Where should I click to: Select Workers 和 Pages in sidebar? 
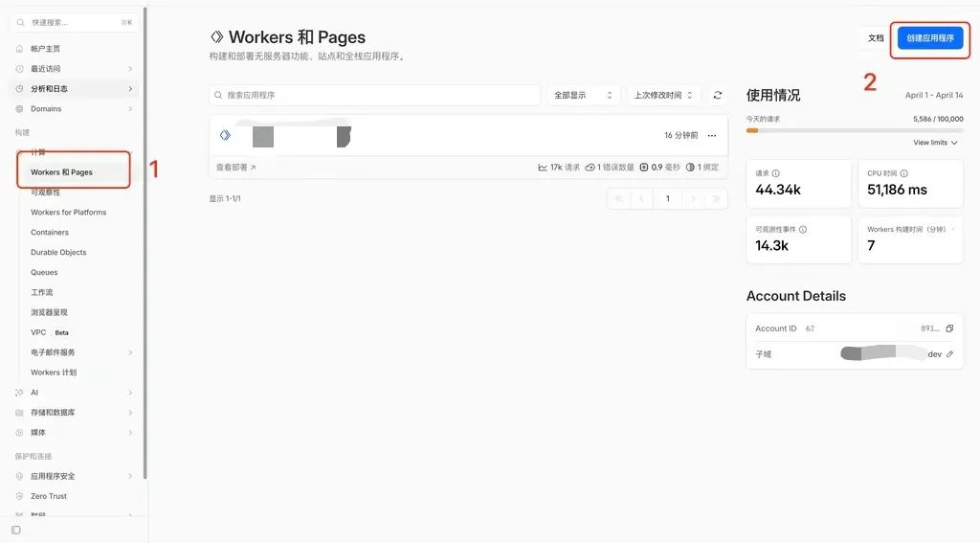(61, 172)
